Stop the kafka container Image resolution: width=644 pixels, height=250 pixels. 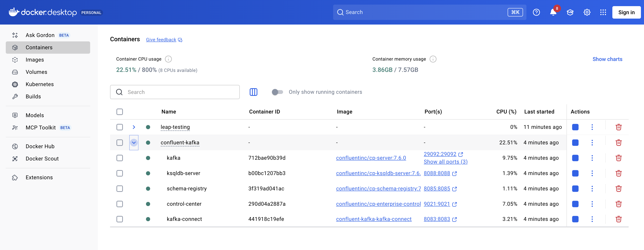[575, 158]
